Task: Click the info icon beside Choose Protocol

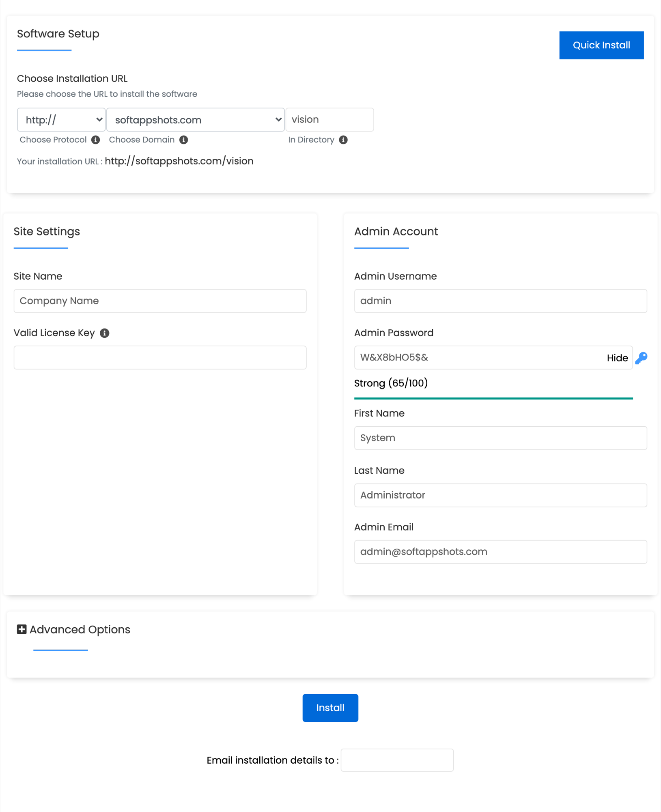Action: (96, 140)
